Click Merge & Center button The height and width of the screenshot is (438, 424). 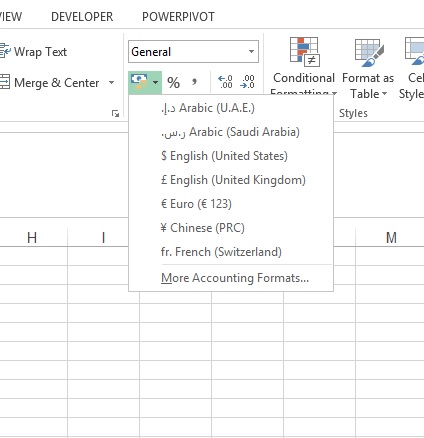pyautogui.click(x=50, y=83)
